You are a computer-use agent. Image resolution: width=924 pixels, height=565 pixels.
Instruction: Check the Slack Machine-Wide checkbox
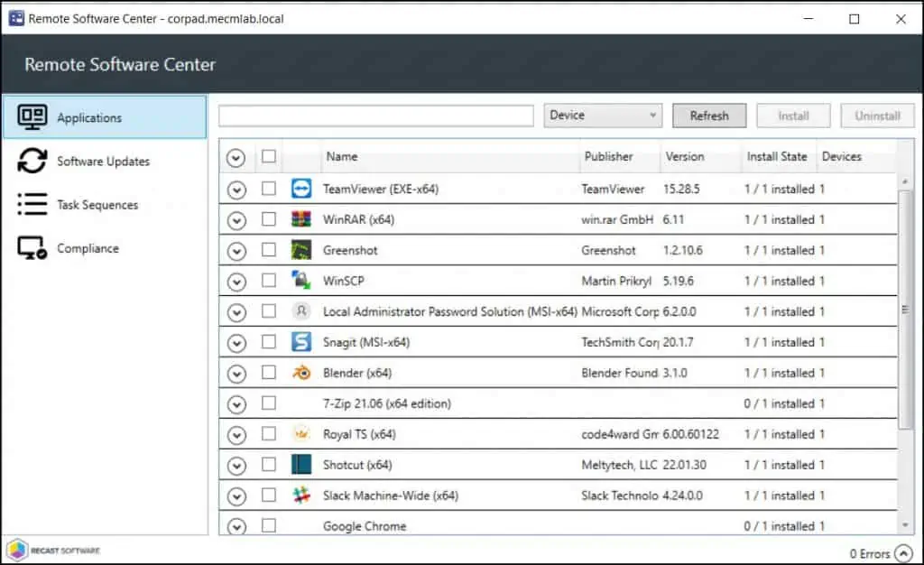(x=269, y=495)
